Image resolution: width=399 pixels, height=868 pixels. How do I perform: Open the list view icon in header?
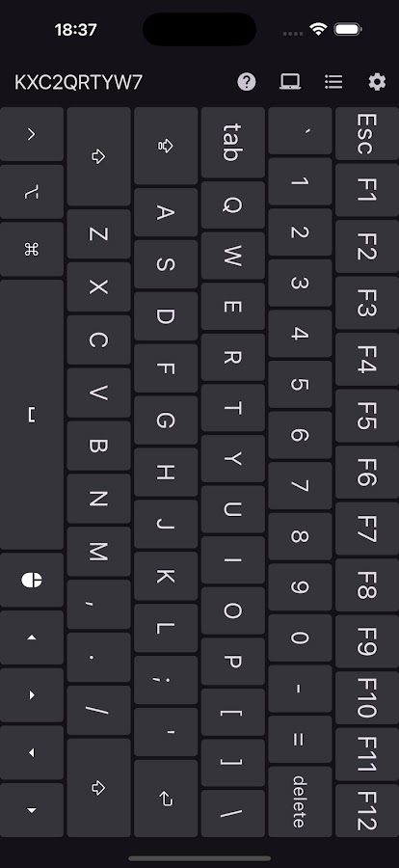(x=333, y=83)
